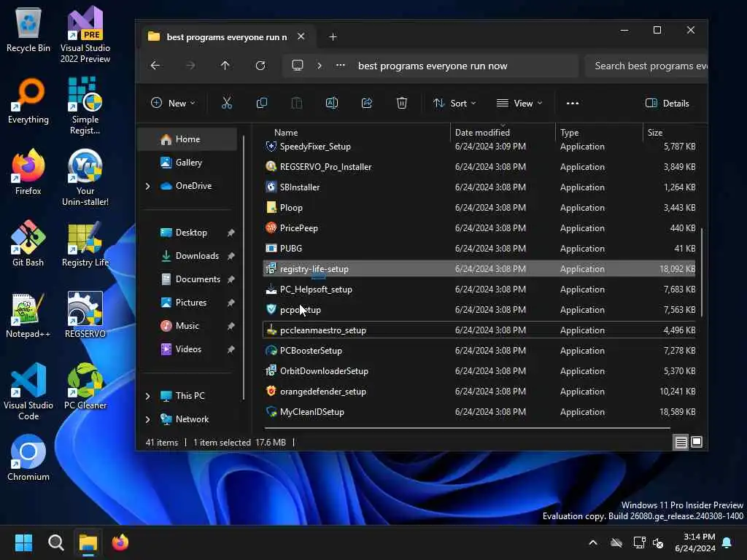This screenshot has width=747, height=560.
Task: Open taskbar Search
Action: (x=55, y=542)
